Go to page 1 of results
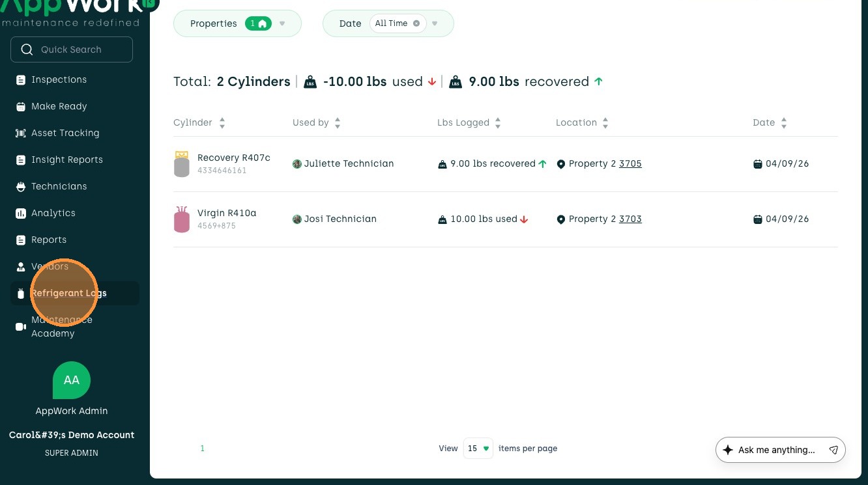This screenshot has width=868, height=485. 203,449
